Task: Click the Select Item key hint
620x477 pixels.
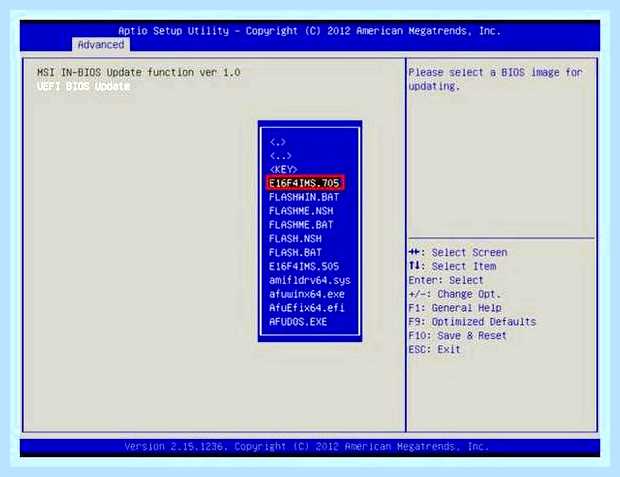Action: point(452,266)
